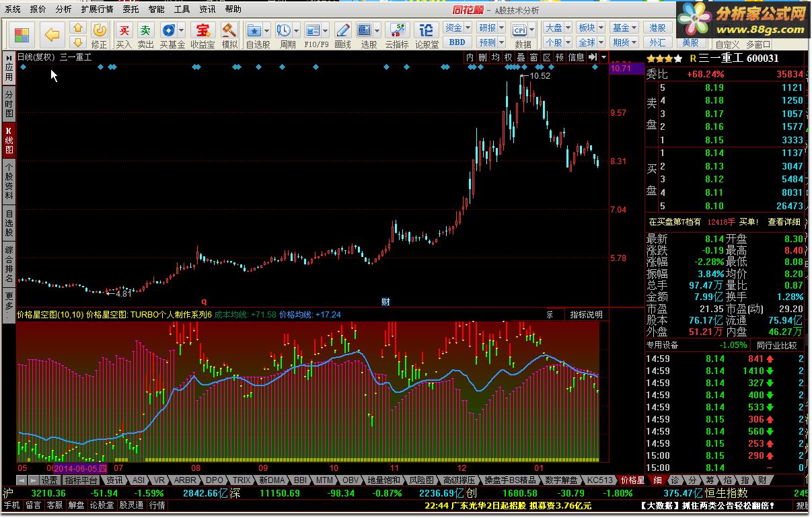This screenshot has width=812, height=518.
Task: Toggle the 叠 overlay option
Action: click(x=521, y=58)
